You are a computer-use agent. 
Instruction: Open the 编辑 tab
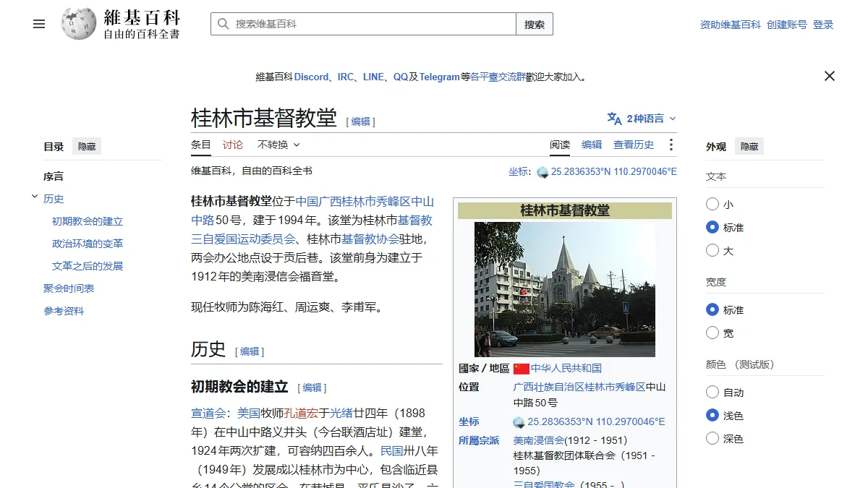592,145
